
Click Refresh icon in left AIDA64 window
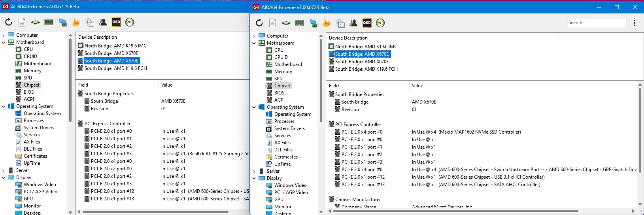[x=9, y=22]
